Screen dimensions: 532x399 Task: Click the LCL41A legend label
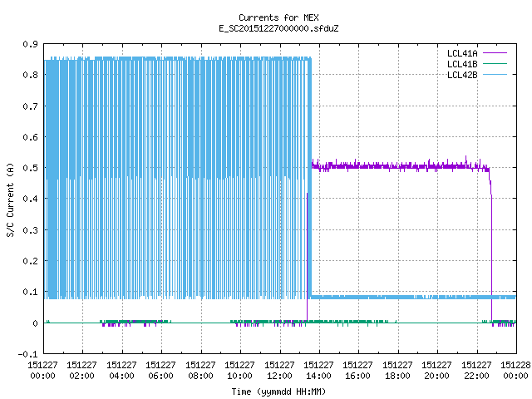pyautogui.click(x=462, y=53)
